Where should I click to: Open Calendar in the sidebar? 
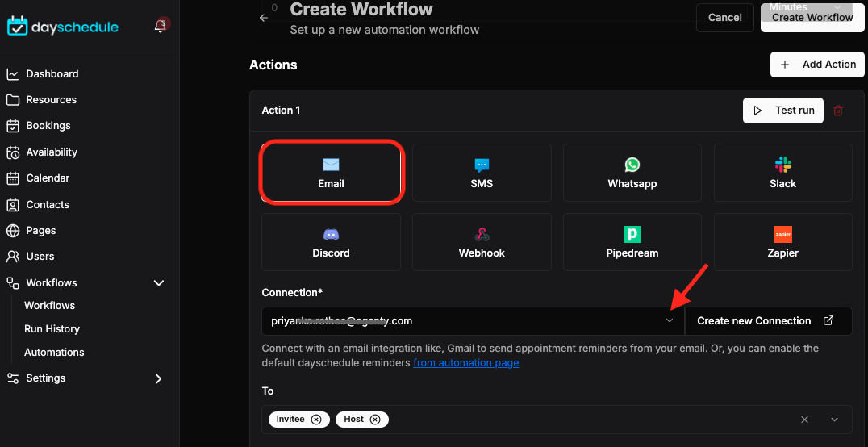[x=48, y=178]
